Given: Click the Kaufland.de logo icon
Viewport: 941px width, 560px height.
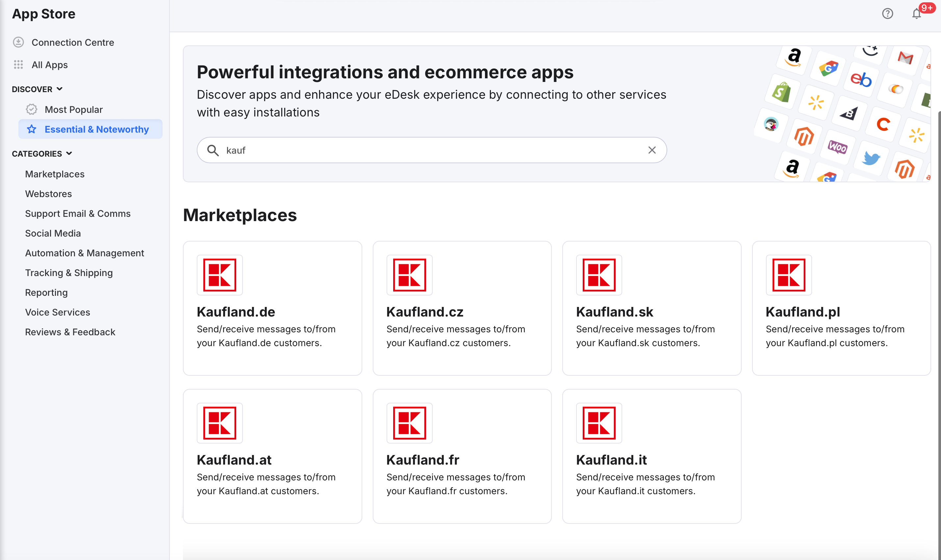Looking at the screenshot, I should point(219,275).
